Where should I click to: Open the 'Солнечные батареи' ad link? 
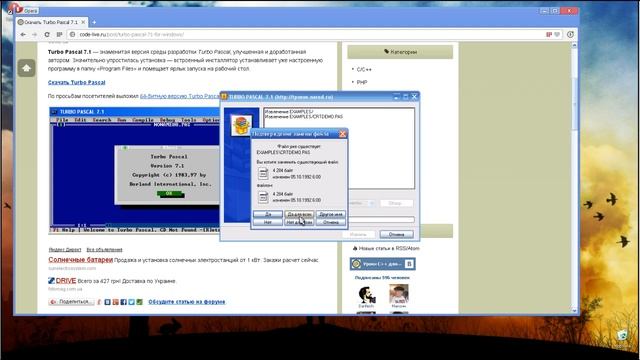point(80,260)
